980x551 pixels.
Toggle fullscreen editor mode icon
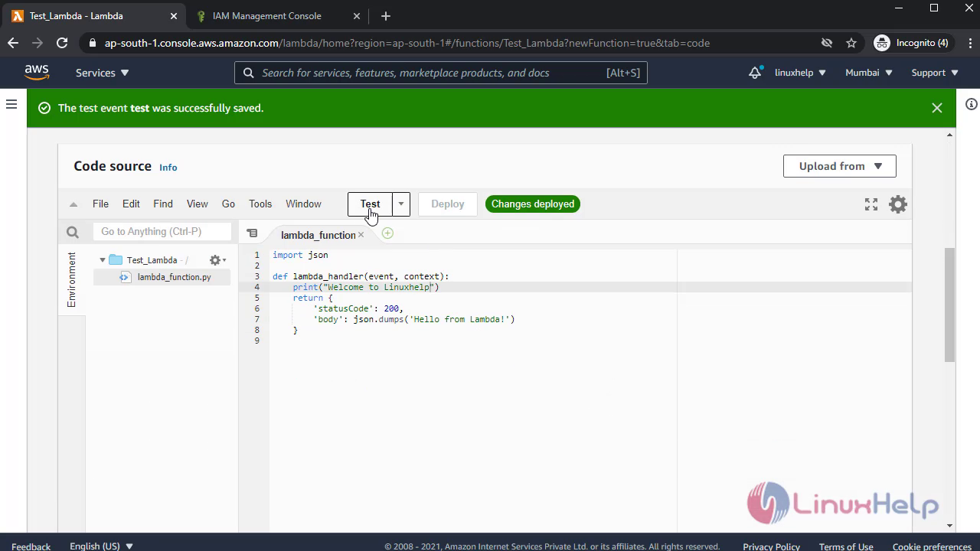(x=871, y=204)
